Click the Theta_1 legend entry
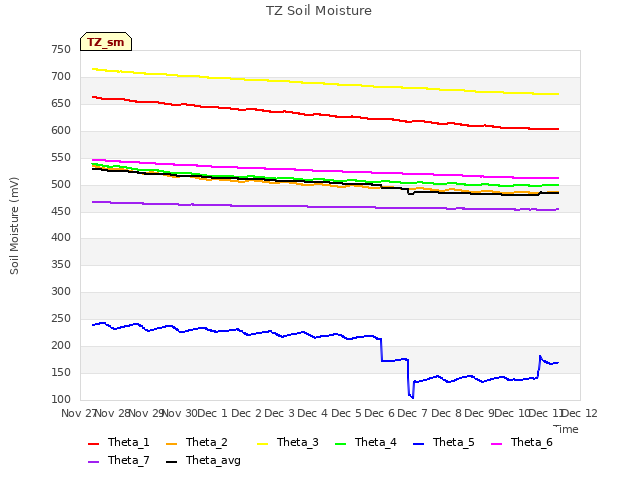This screenshot has height=480, width=640. point(119,442)
